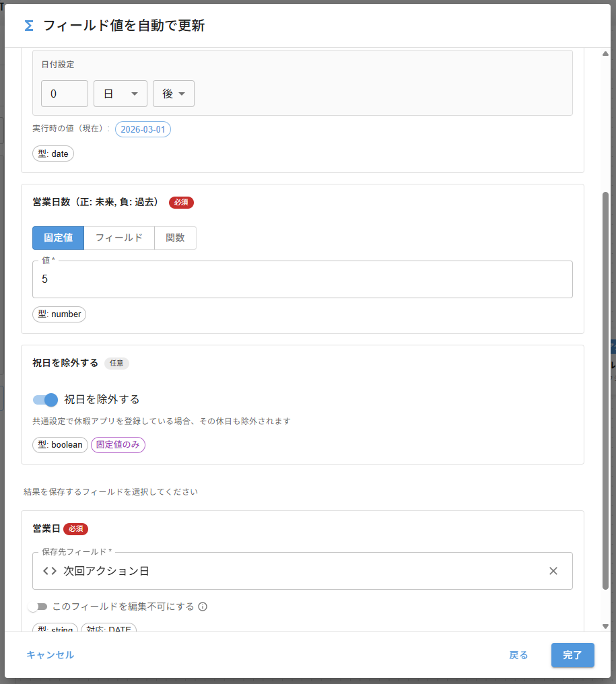Switch to the フィールド tab

(x=119, y=238)
